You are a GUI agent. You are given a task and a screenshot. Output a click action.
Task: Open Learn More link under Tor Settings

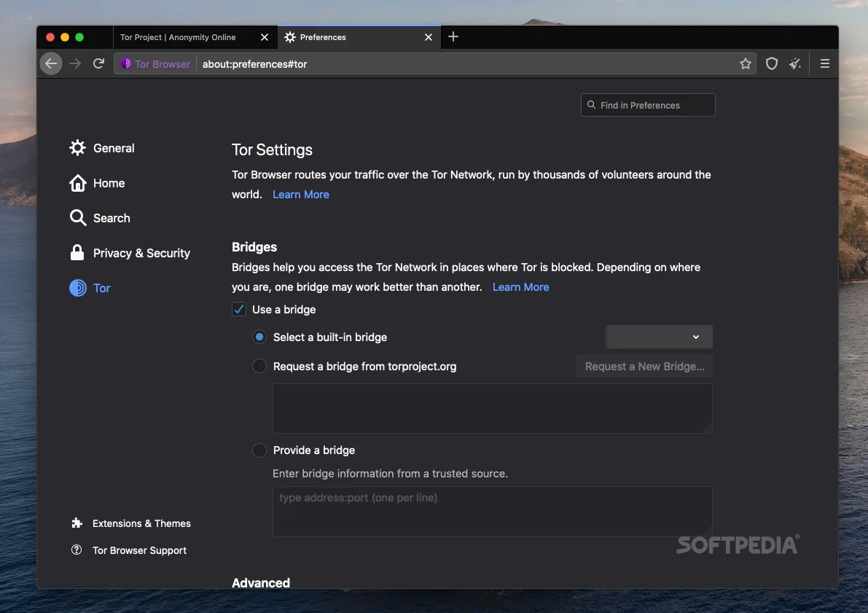coord(300,195)
